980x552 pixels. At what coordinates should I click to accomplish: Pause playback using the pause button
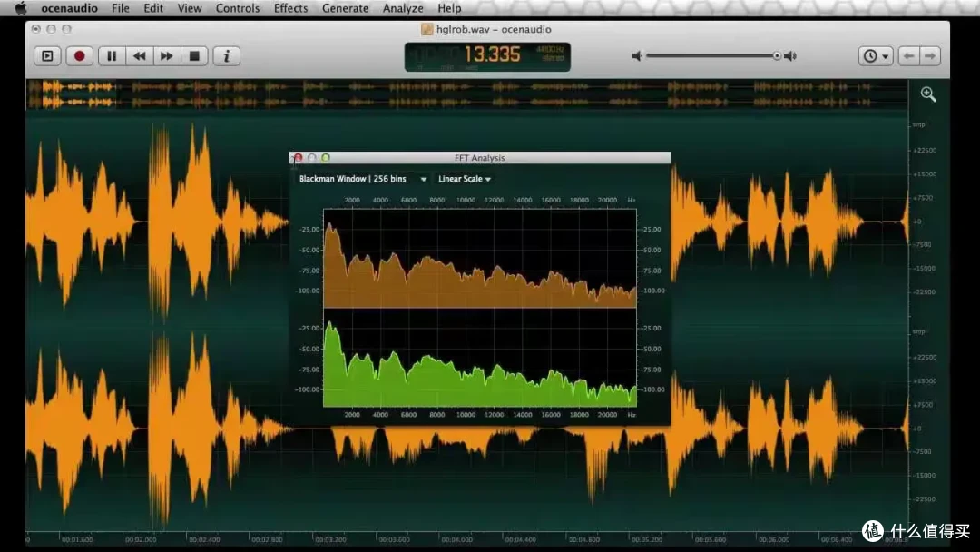pyautogui.click(x=112, y=56)
